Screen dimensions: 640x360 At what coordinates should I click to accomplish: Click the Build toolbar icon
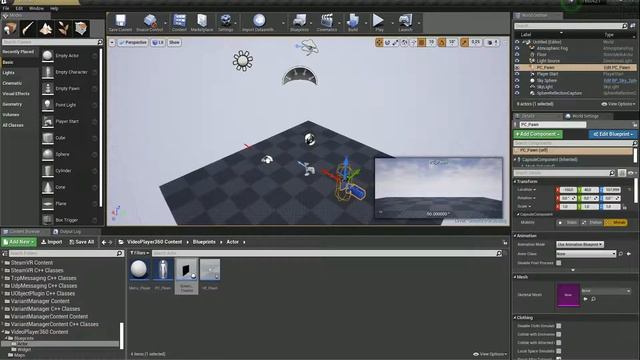353,22
